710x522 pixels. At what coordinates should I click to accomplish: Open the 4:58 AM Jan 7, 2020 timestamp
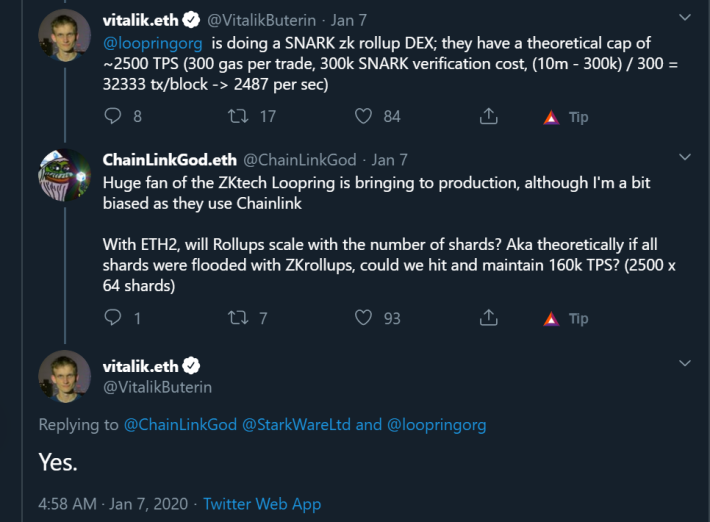(113, 504)
